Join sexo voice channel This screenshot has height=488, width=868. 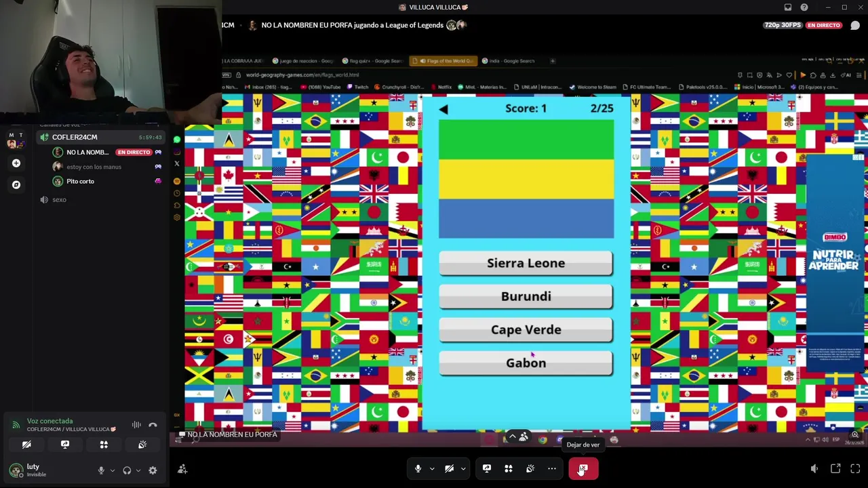[x=59, y=200]
